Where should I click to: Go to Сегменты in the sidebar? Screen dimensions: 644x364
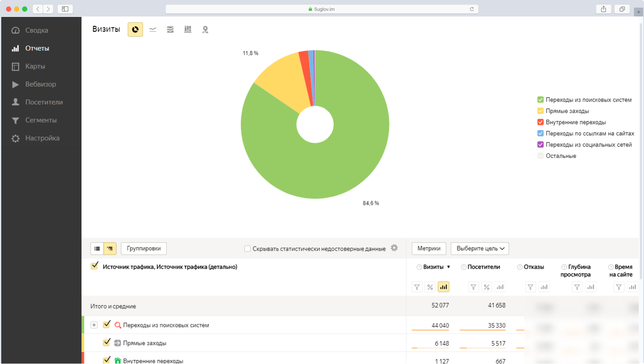click(x=41, y=120)
